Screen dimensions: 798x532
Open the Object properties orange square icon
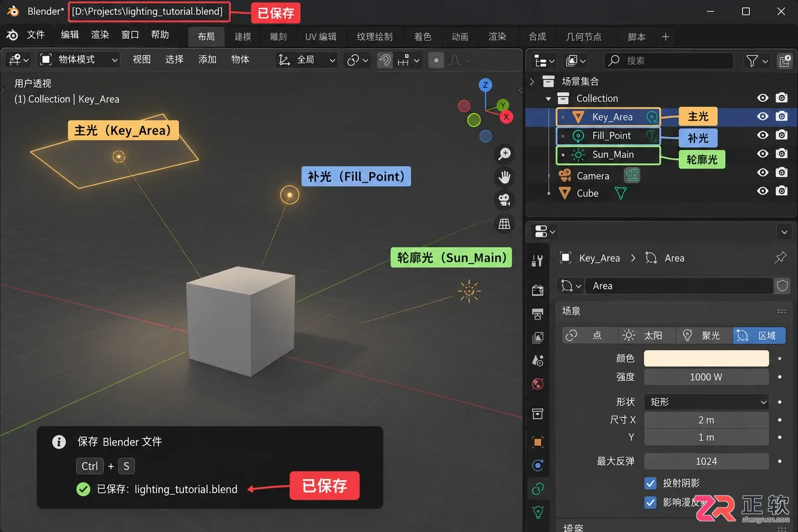click(537, 442)
